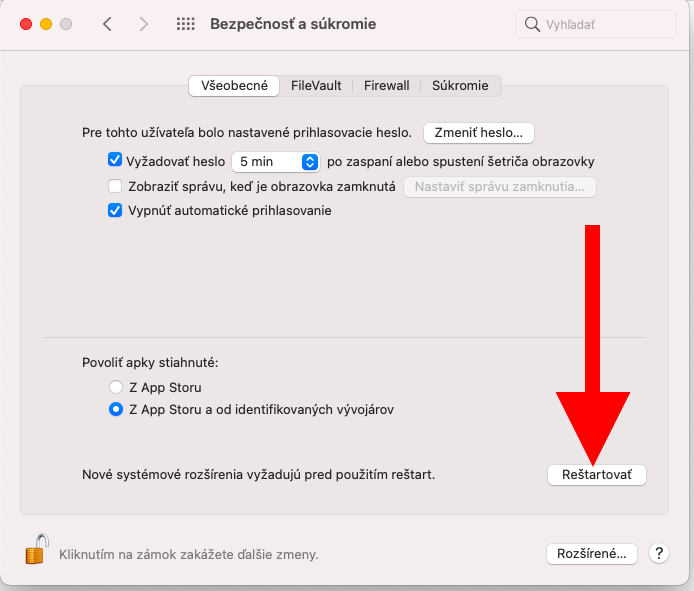Viewport: 694px width, 591px height.
Task: Uncheck Vypnúť automatické prihlasovanie
Action: click(x=115, y=211)
